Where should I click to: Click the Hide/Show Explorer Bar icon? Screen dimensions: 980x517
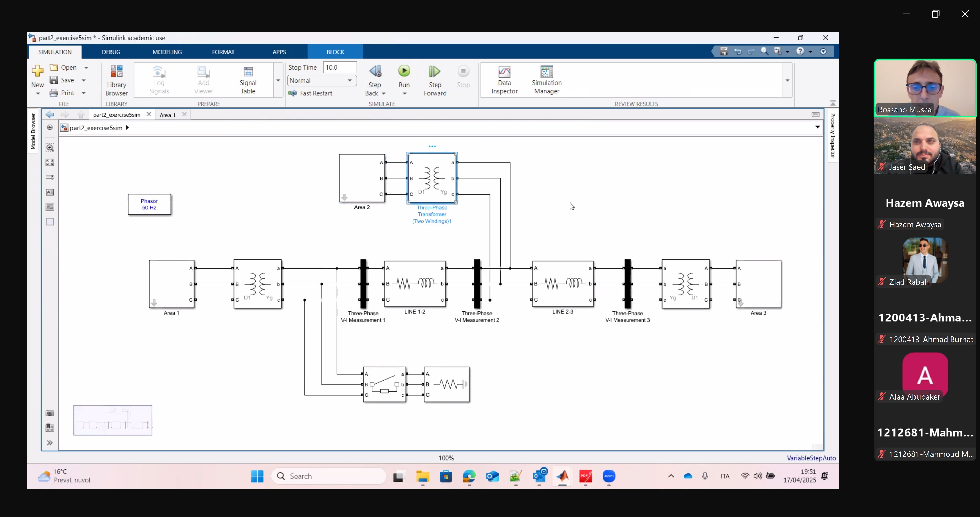tap(50, 128)
